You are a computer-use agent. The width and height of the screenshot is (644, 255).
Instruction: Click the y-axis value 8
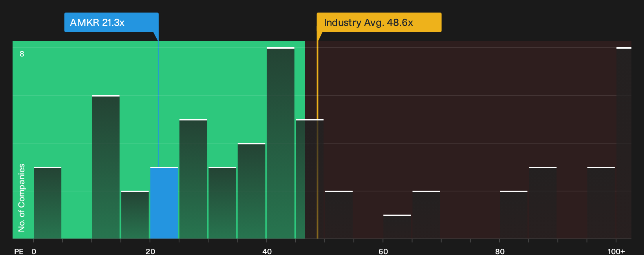click(x=22, y=54)
